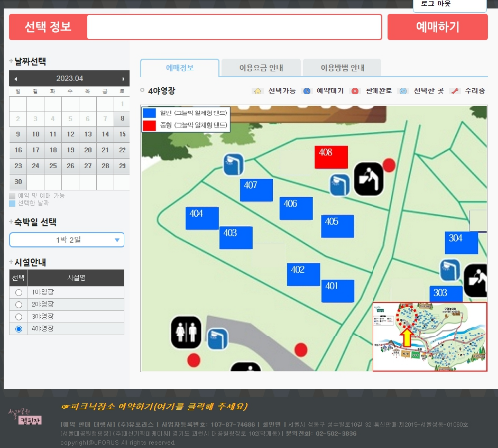Screen dimensions: 498x448
Task: Select campsite 406 on the map
Action: (x=296, y=208)
